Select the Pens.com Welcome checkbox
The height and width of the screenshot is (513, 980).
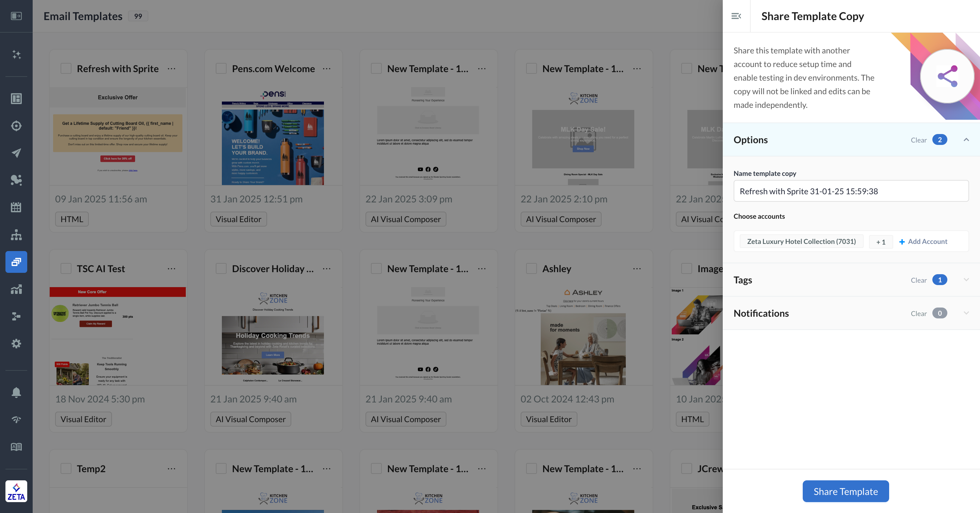point(222,69)
